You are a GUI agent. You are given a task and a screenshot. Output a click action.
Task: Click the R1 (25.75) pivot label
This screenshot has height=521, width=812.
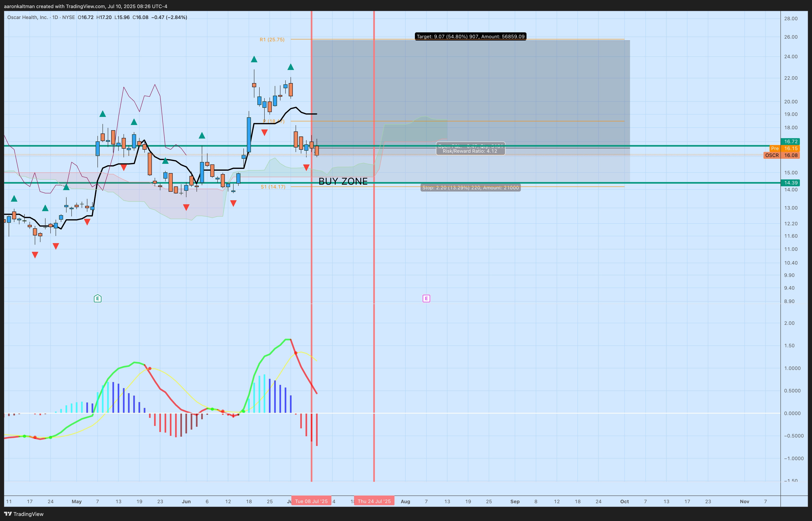pyautogui.click(x=272, y=40)
